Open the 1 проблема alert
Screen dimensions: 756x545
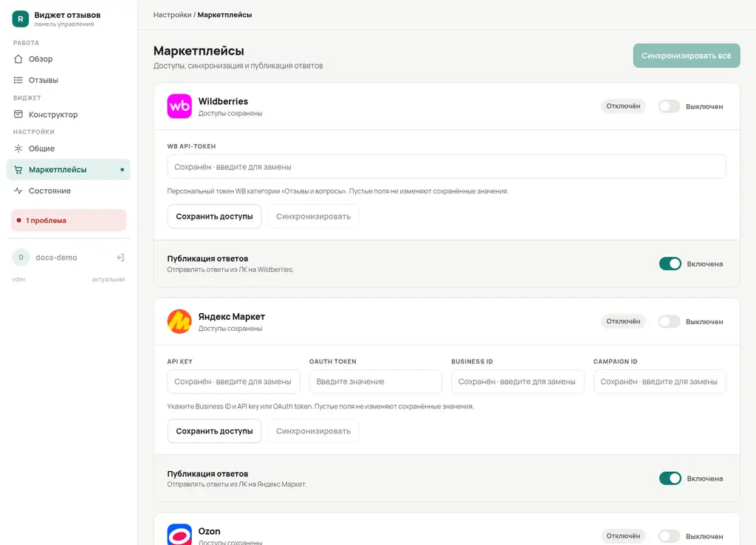pyautogui.click(x=69, y=220)
